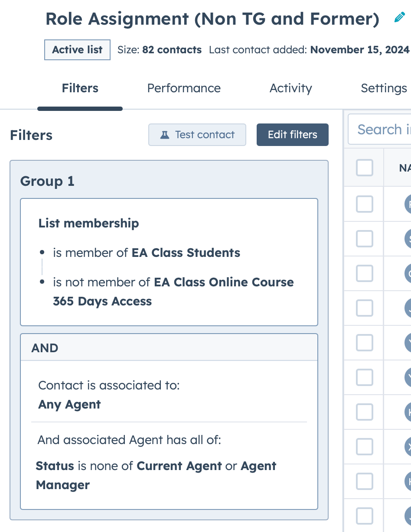Click the Active list badge
This screenshot has height=532, width=411.
click(x=77, y=50)
